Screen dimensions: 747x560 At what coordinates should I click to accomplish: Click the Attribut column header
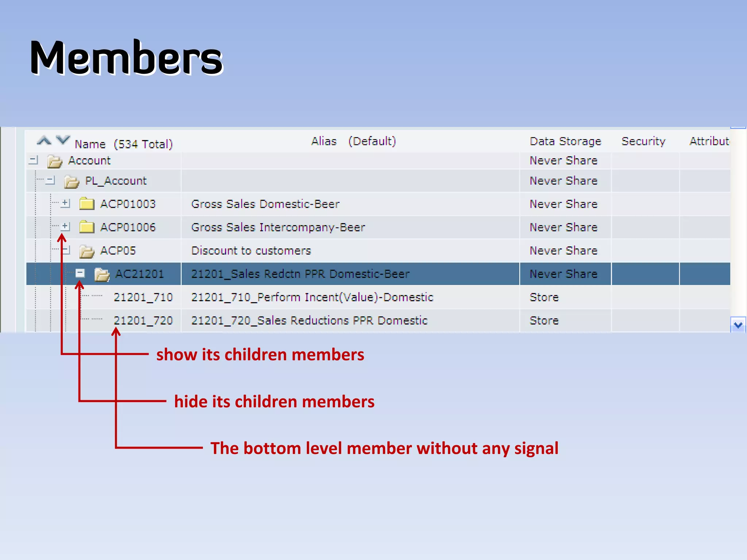(x=709, y=141)
